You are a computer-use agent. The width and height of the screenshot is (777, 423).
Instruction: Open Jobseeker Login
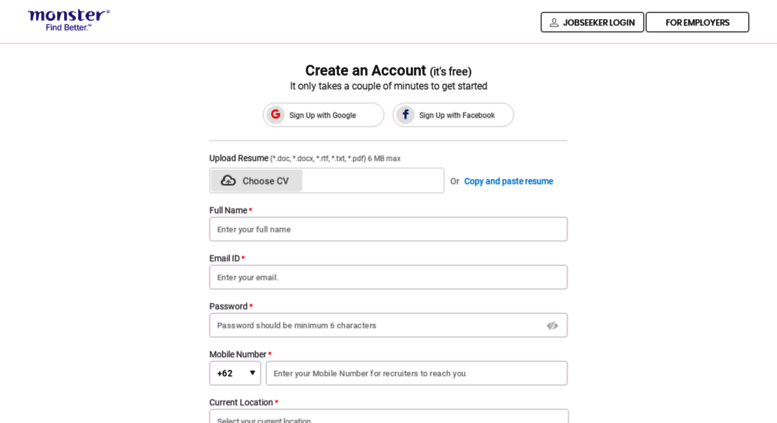pos(592,22)
